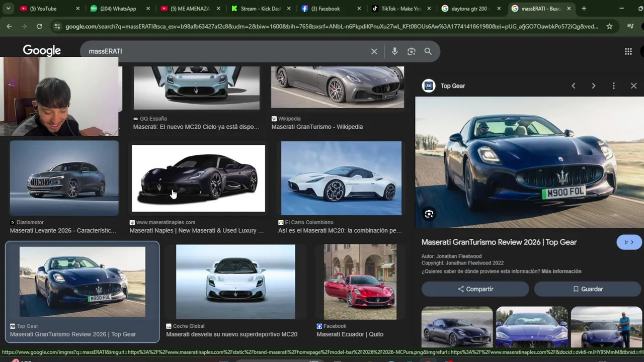The height and width of the screenshot is (362, 644).
Task: Clear the search query
Action: pyautogui.click(x=374, y=51)
